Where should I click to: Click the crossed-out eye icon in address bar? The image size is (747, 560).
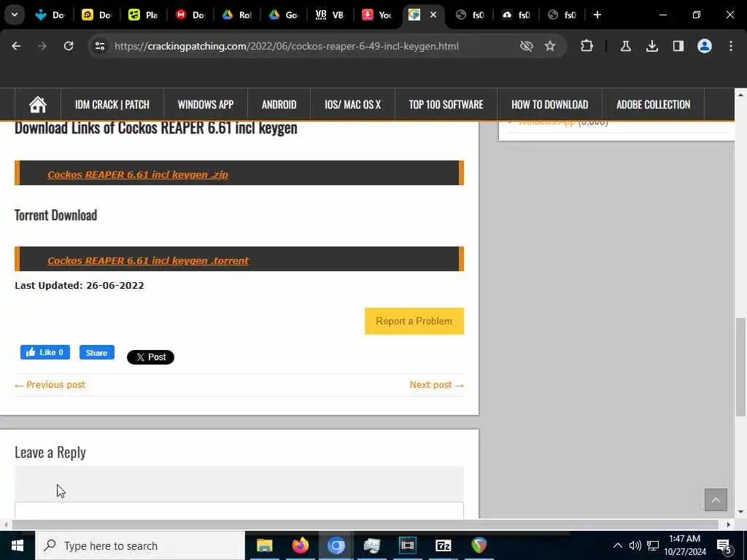[x=527, y=46]
